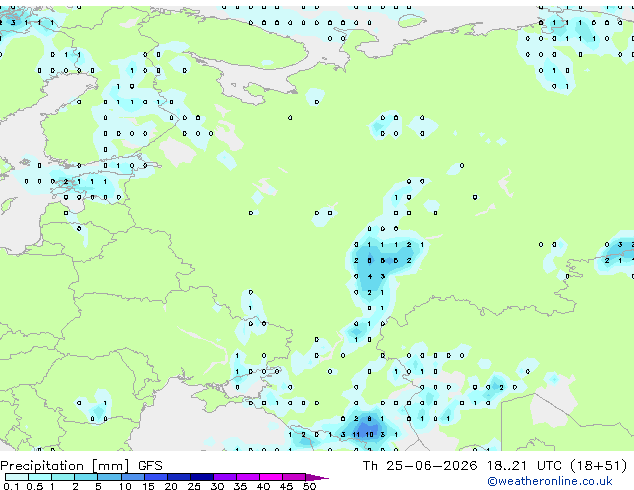Click the '(18+51)' forecast offset text
This screenshot has height=490, width=634.
(x=599, y=466)
